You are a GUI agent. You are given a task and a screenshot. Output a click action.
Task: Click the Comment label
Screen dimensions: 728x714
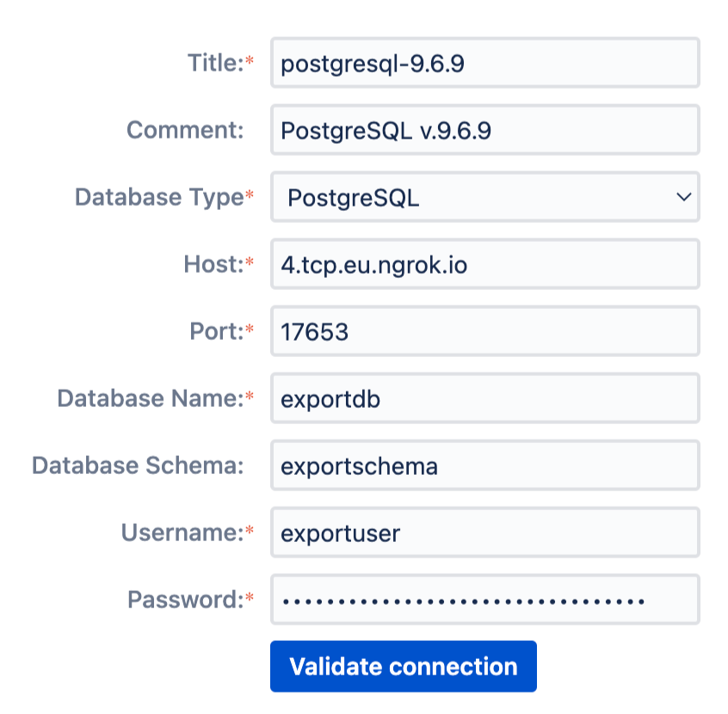(185, 130)
